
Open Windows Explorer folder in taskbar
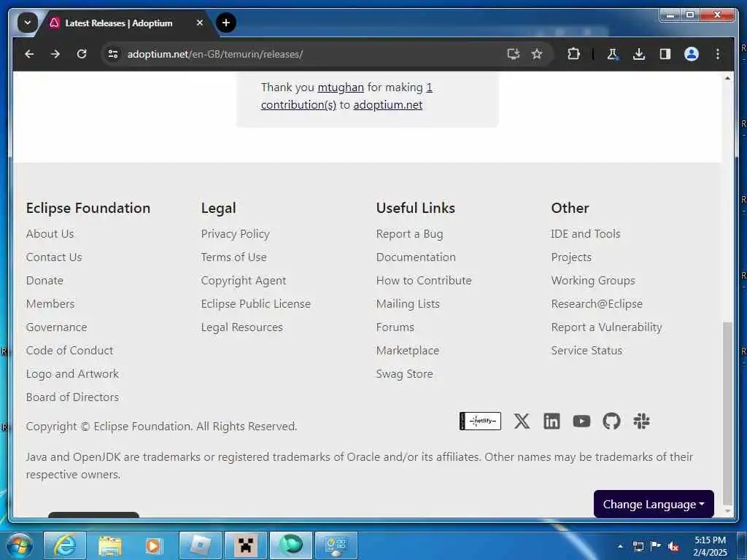point(110,545)
